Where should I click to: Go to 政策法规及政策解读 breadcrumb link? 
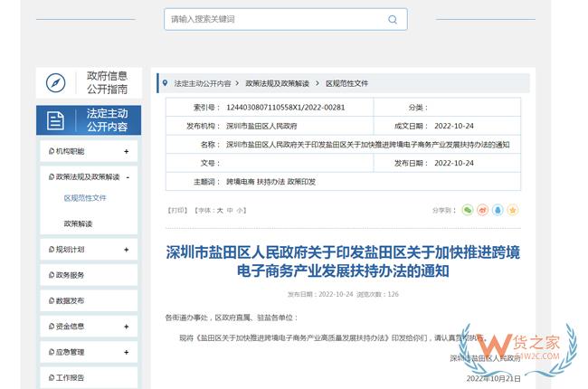(x=277, y=83)
